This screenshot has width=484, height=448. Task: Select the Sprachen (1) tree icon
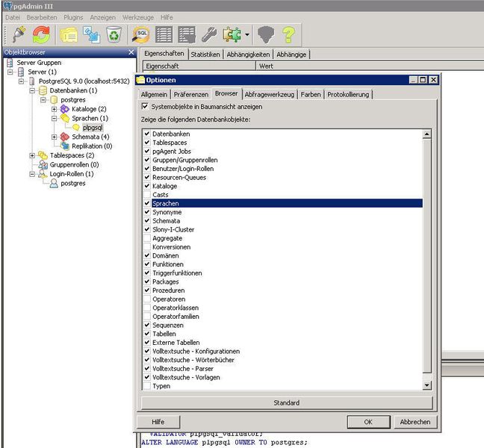(x=65, y=118)
